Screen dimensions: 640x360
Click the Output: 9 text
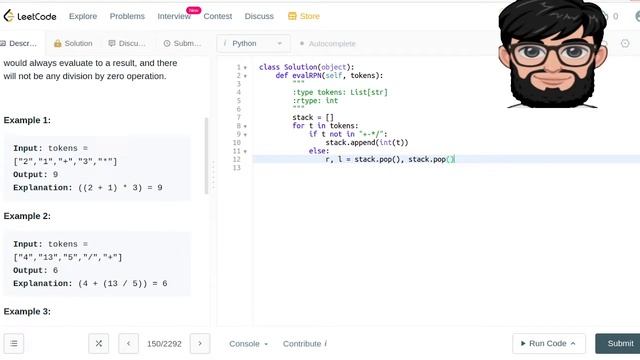tap(36, 175)
